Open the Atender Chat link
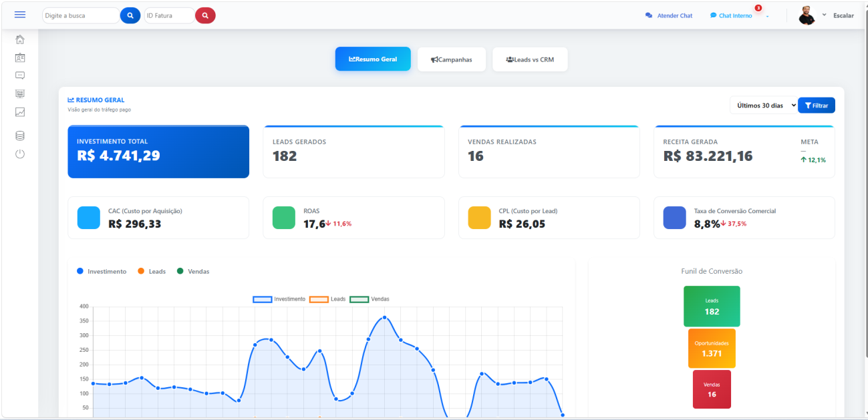The height and width of the screenshot is (420, 868). point(669,15)
